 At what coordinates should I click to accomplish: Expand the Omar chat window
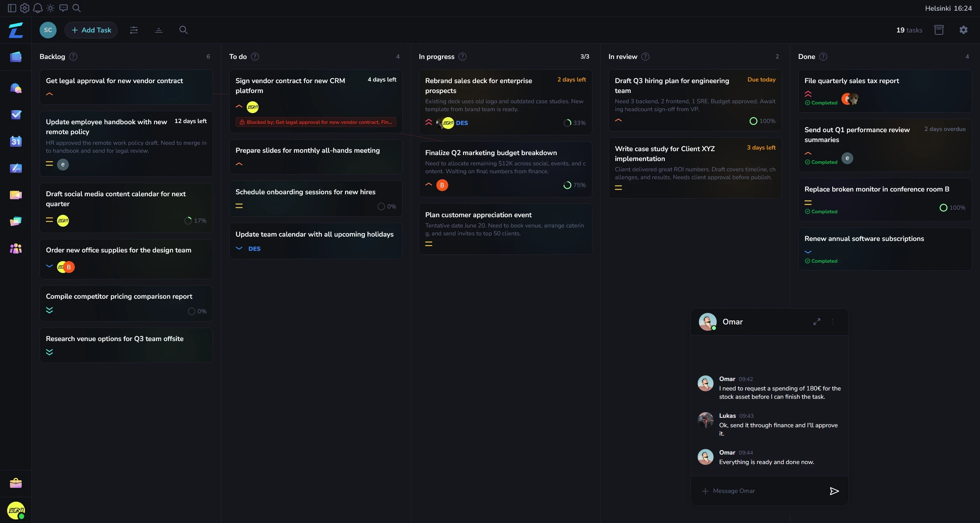[817, 322]
